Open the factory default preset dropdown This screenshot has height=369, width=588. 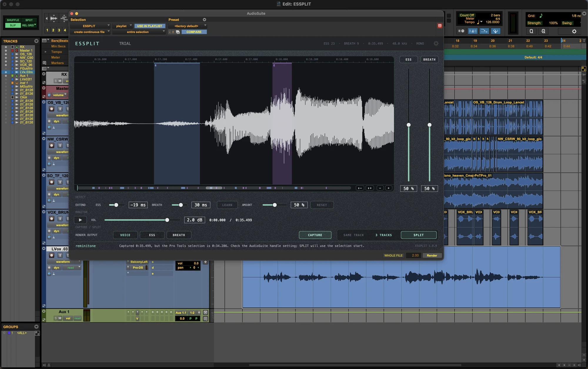(x=188, y=26)
